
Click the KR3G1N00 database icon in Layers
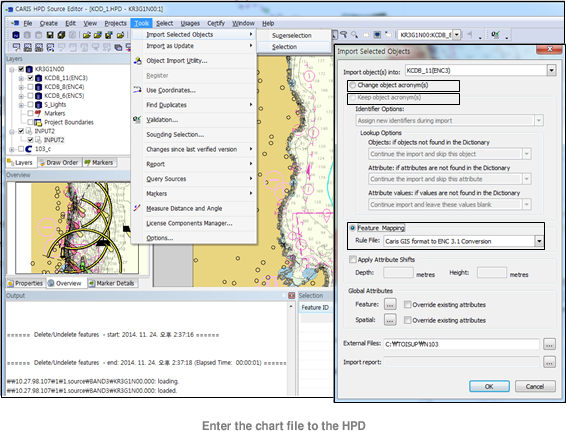pos(30,69)
